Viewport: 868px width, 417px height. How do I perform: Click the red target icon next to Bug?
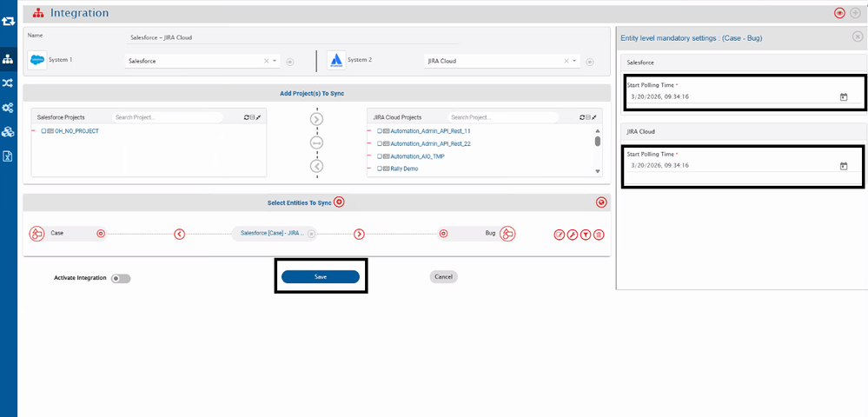coord(443,234)
